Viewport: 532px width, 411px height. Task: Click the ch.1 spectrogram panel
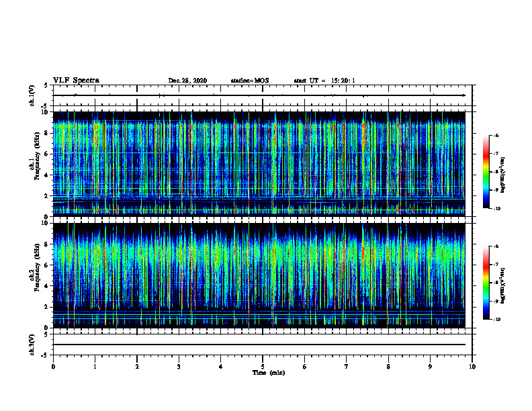259,164
